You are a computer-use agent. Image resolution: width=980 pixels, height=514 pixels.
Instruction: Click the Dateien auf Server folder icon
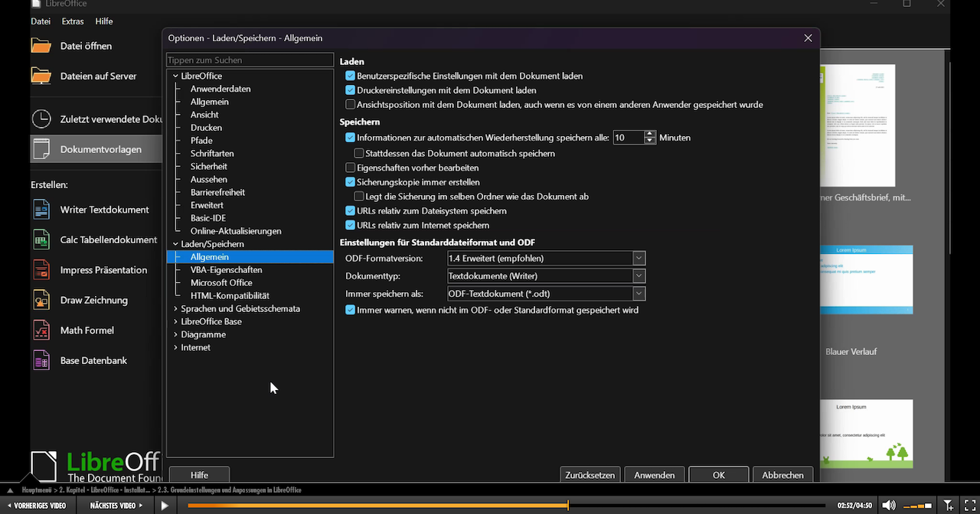[41, 76]
